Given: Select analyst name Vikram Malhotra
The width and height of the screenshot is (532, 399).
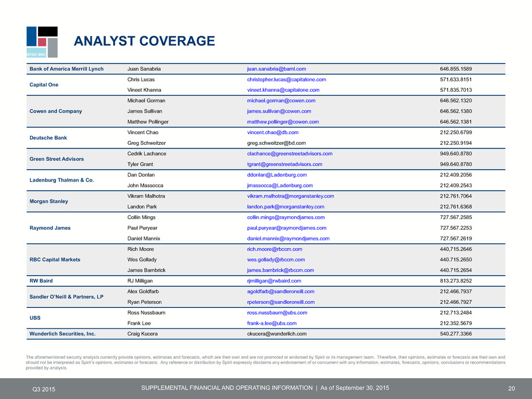Looking at the screenshot, I should pos(146,196).
